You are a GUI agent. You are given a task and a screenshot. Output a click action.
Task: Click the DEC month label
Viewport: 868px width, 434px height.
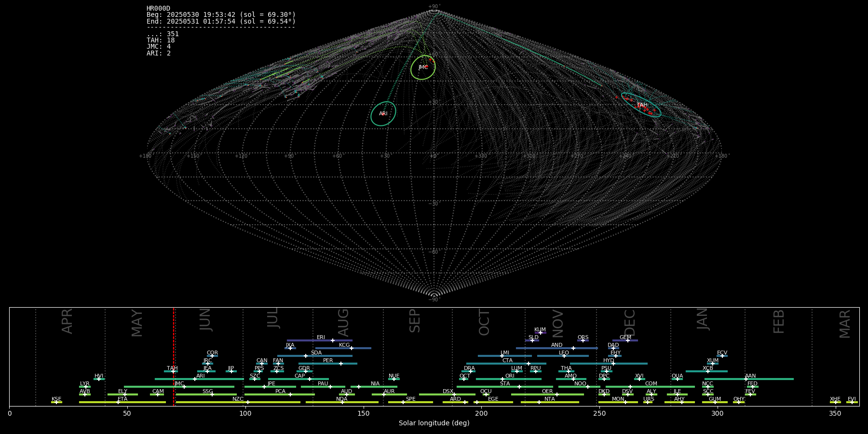click(x=630, y=323)
